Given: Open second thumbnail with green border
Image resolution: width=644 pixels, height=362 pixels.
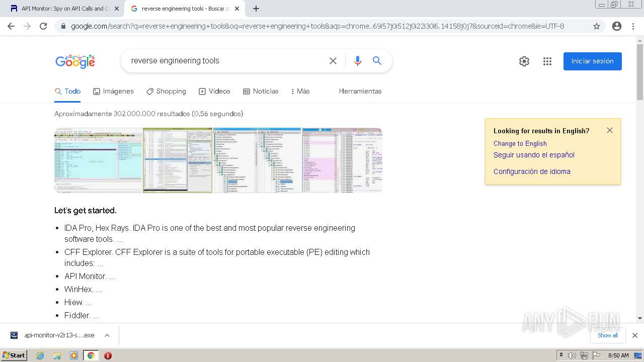Looking at the screenshot, I should click(178, 160).
